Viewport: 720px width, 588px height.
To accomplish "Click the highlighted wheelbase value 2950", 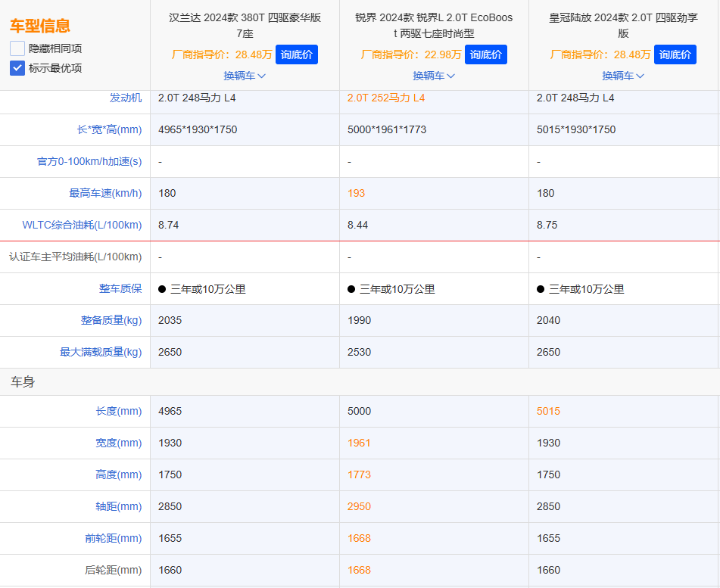I will [x=359, y=506].
